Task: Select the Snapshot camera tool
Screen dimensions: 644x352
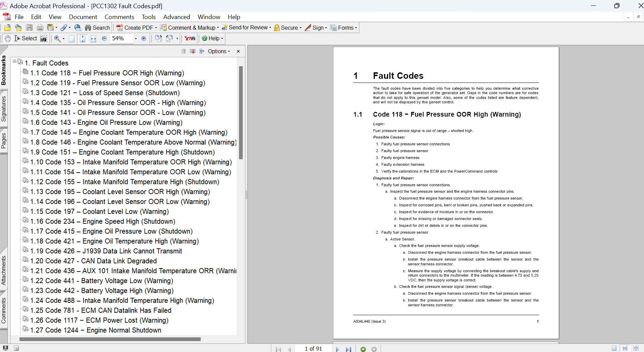Action: click(44, 39)
